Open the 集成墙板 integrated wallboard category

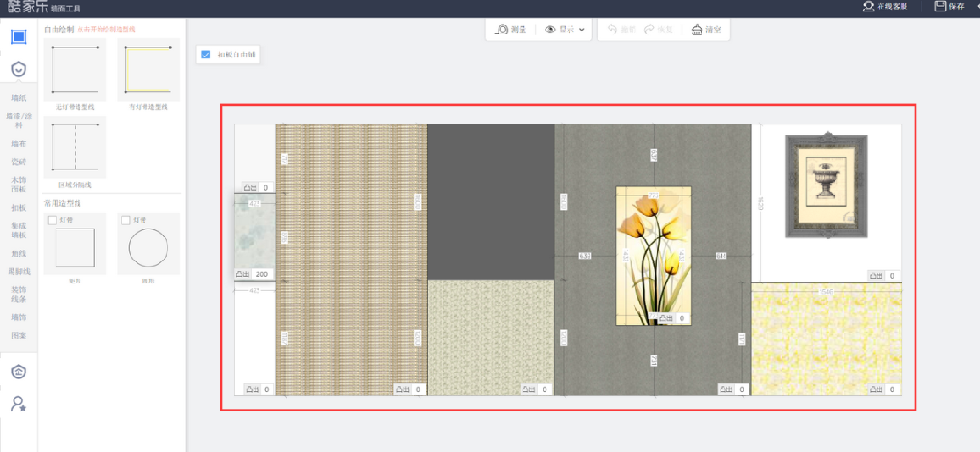pos(19,230)
